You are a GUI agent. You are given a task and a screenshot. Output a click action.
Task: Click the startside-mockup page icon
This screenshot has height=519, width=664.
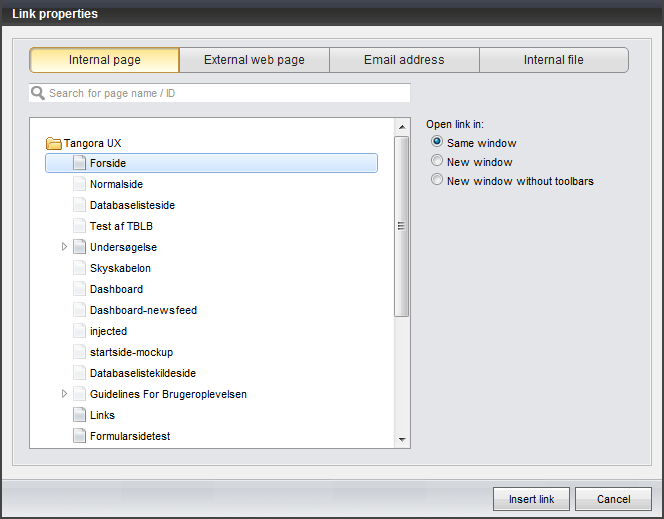[x=79, y=352]
